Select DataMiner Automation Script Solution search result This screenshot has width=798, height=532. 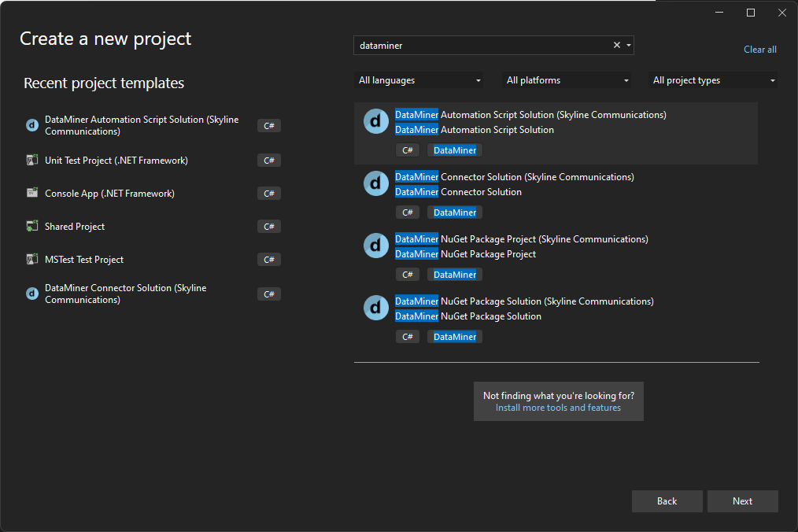[x=556, y=133]
